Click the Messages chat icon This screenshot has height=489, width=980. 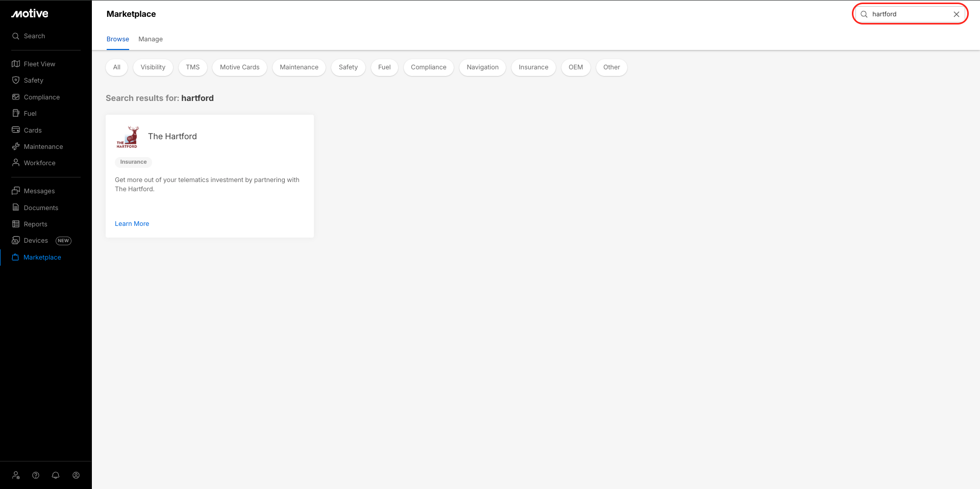[x=16, y=191]
